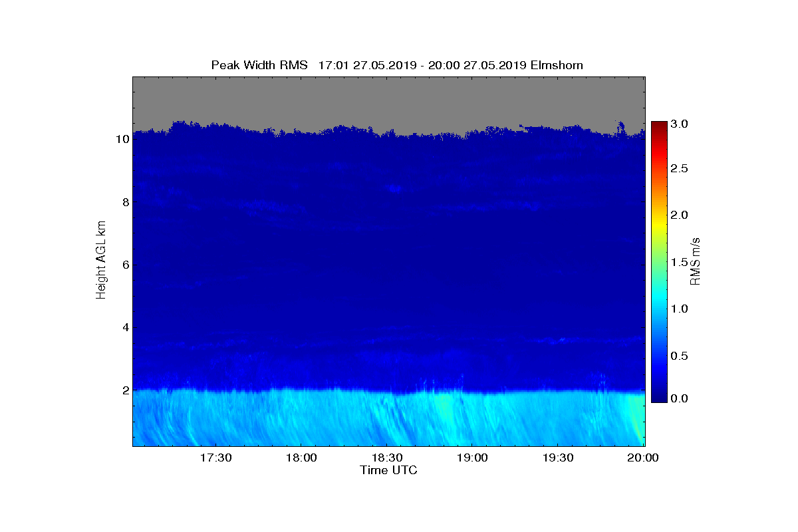Click the gray no-data region above 10 km

tap(389, 103)
